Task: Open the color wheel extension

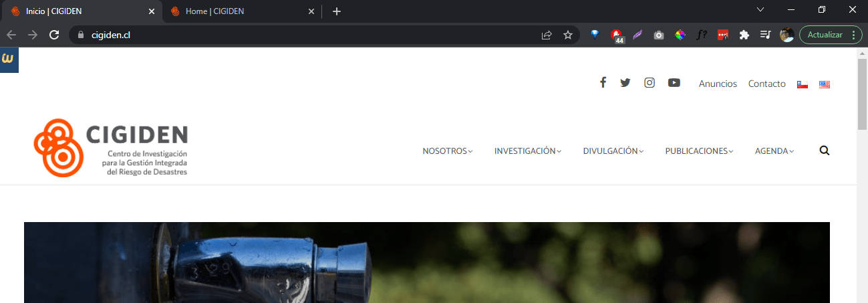Action: coord(680,35)
